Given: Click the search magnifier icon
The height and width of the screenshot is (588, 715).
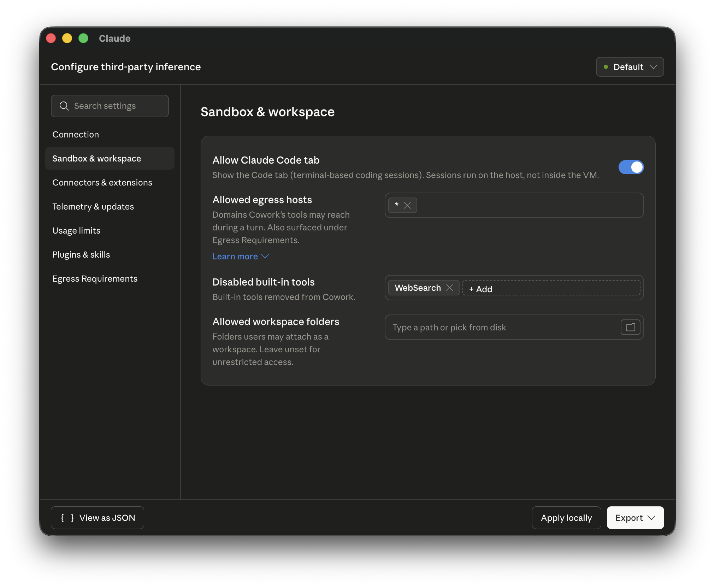Looking at the screenshot, I should click(64, 106).
